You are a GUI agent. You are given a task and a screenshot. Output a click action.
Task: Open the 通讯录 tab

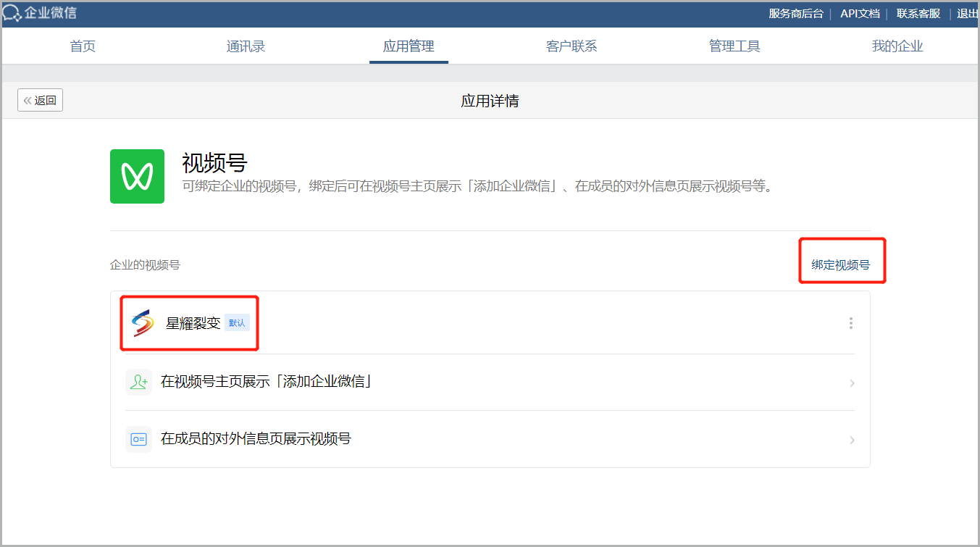246,46
